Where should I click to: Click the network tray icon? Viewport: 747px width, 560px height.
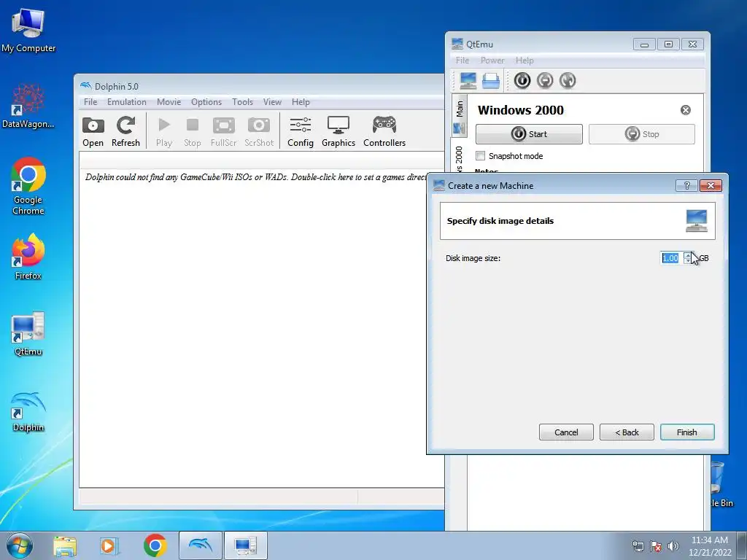(x=638, y=546)
